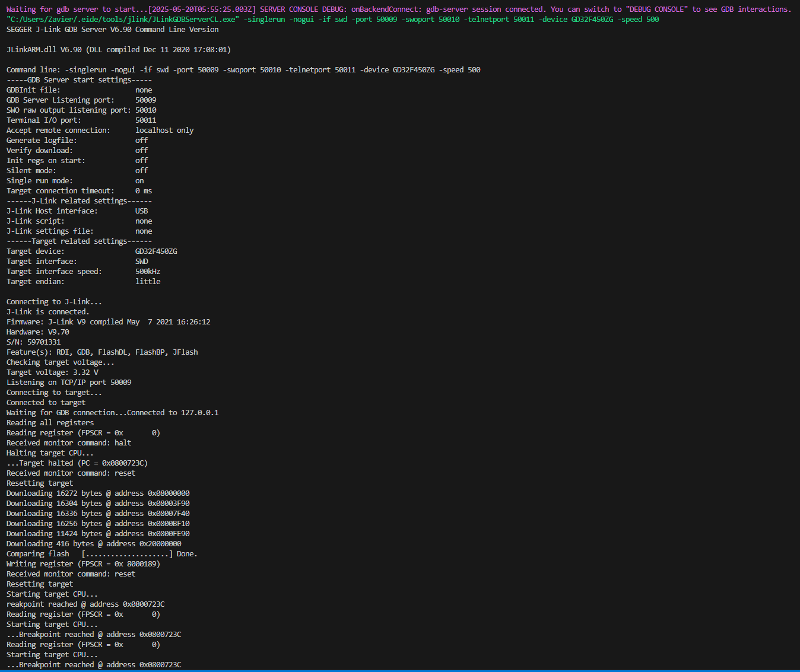Click 'Downloading 16304 bytes @ address 0x08003F90' line
This screenshot has height=672, width=800.
pos(98,504)
